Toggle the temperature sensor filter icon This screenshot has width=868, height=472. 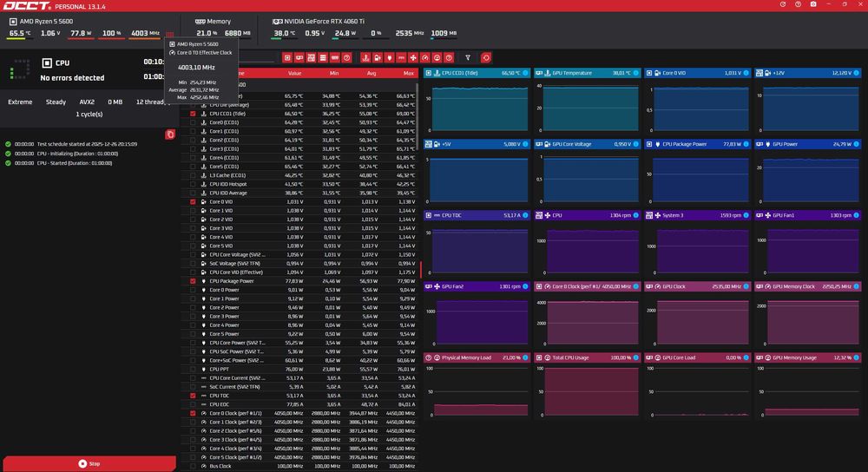[365, 57]
